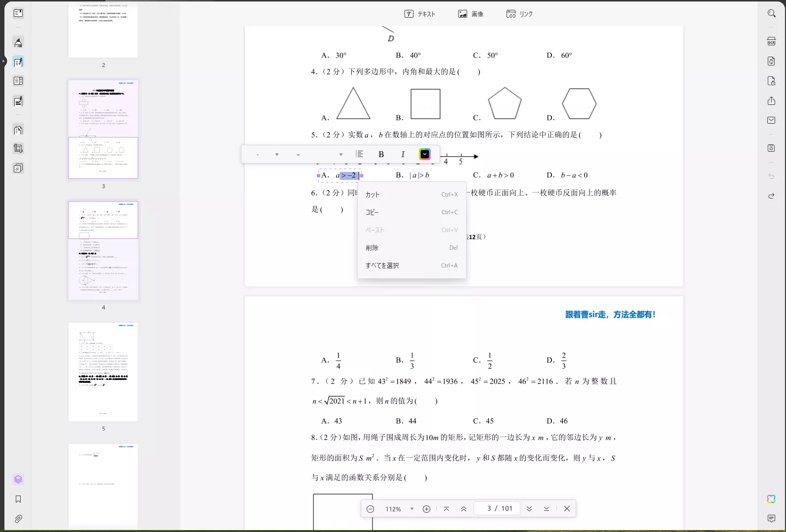This screenshot has height=532, width=786.
Task: Click the blue header text 跟着曹sir走
Action: [x=610, y=314]
